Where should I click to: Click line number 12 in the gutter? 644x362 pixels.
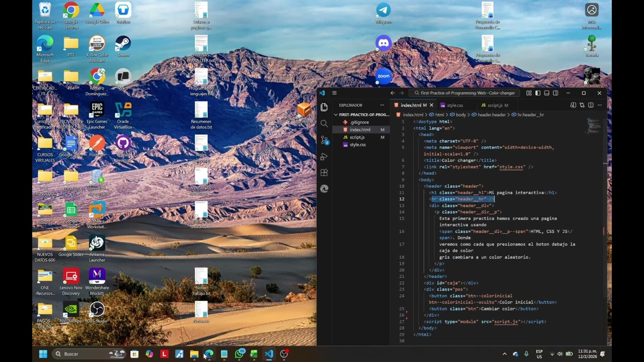coord(401,199)
